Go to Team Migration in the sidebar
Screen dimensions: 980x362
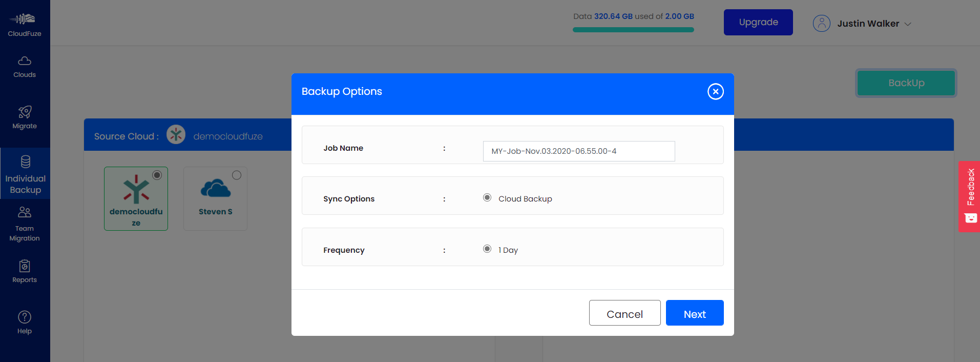[25, 224]
